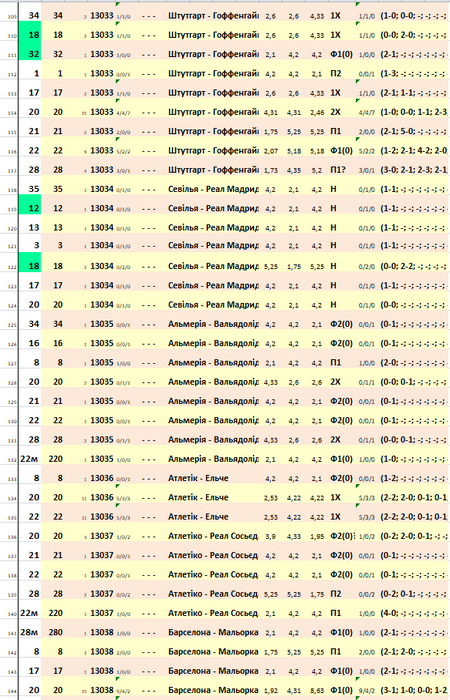Select Атлетіко - Реал Сосьед cell in row 136
450x700 pixels.
coord(213,536)
